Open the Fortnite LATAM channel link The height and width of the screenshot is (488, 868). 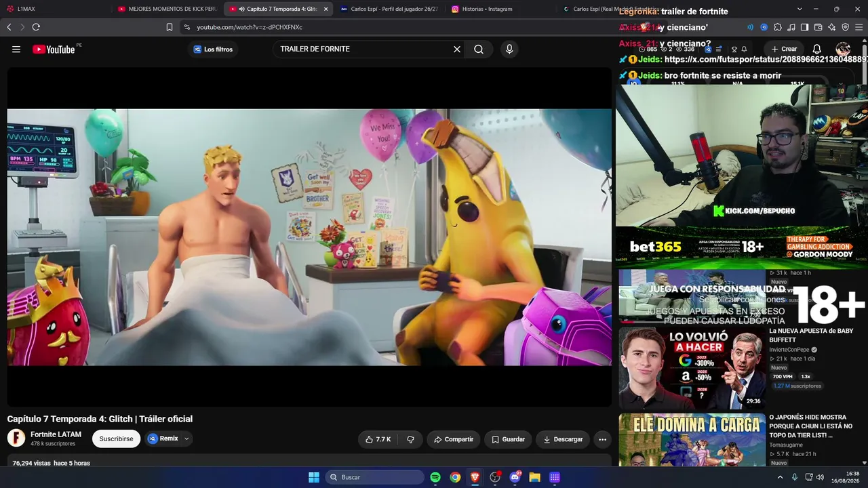56,434
